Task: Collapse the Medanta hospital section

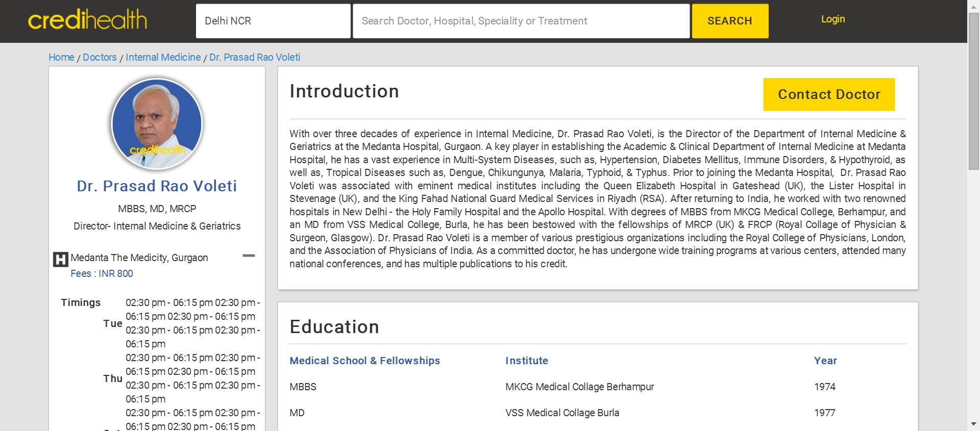Action: (x=249, y=256)
